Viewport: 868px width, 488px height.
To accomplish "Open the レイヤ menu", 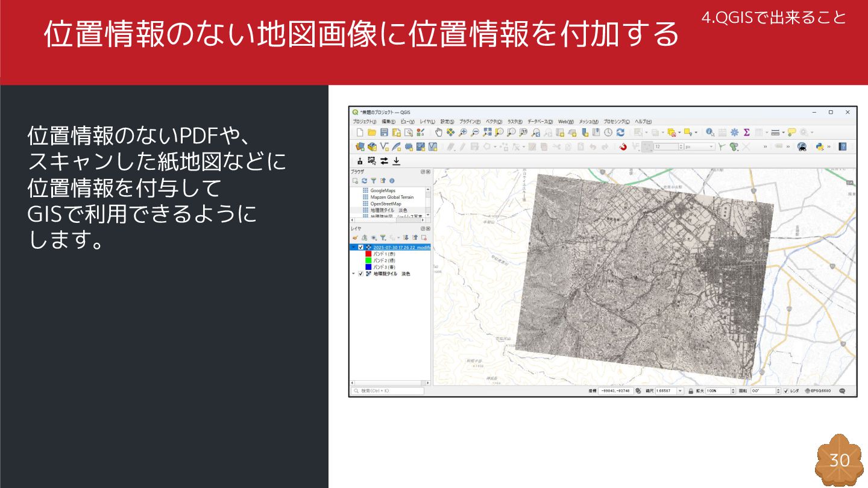I will 427,122.
